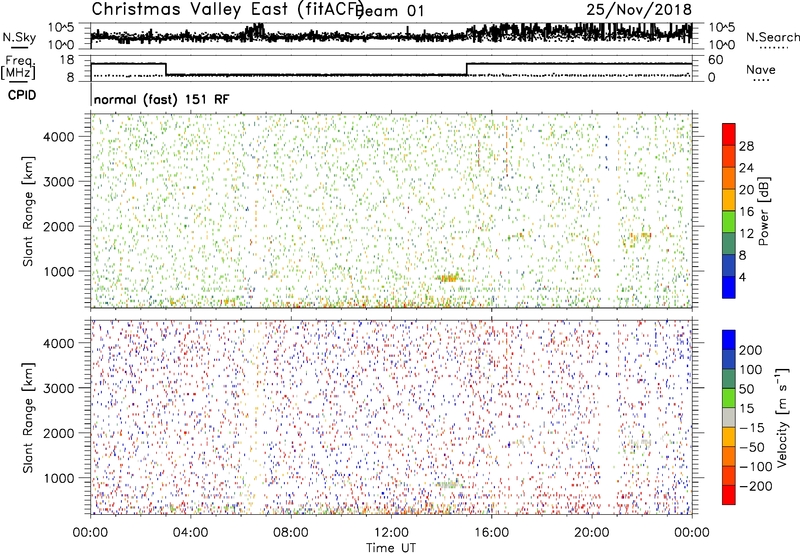The height and width of the screenshot is (554, 800).
Task: Click the 'Power [dB]' colorbar title
Action: point(764,211)
